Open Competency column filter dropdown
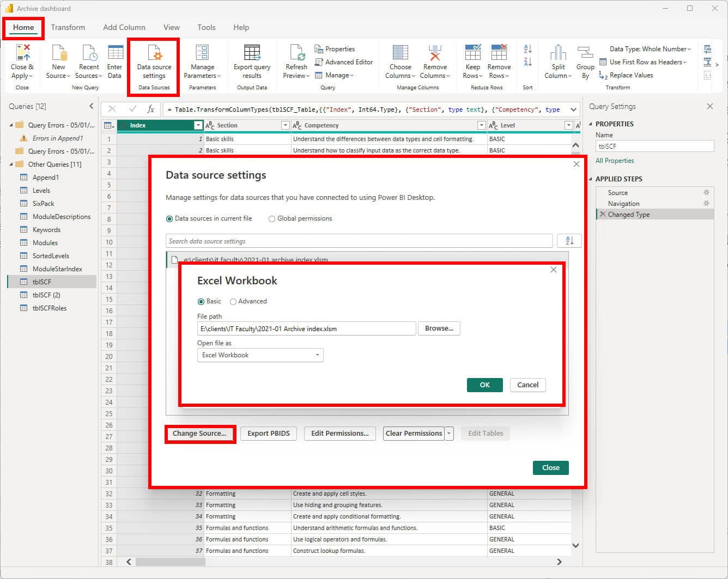Screen dimensions: 728x579 (x=481, y=125)
